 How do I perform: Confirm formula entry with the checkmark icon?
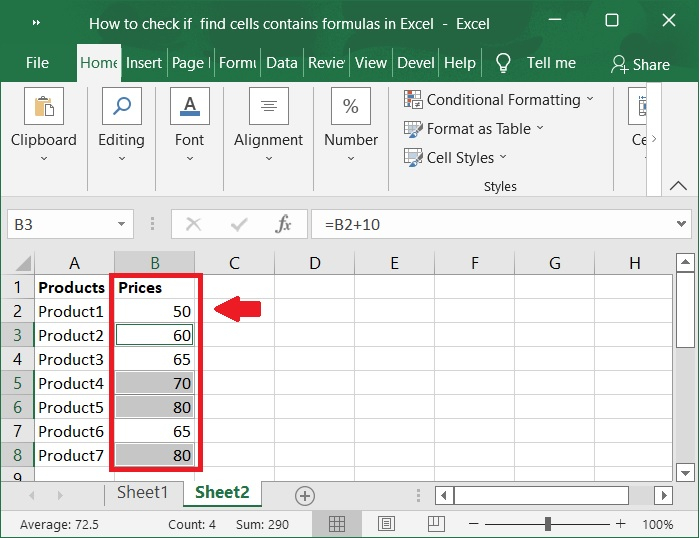click(239, 224)
